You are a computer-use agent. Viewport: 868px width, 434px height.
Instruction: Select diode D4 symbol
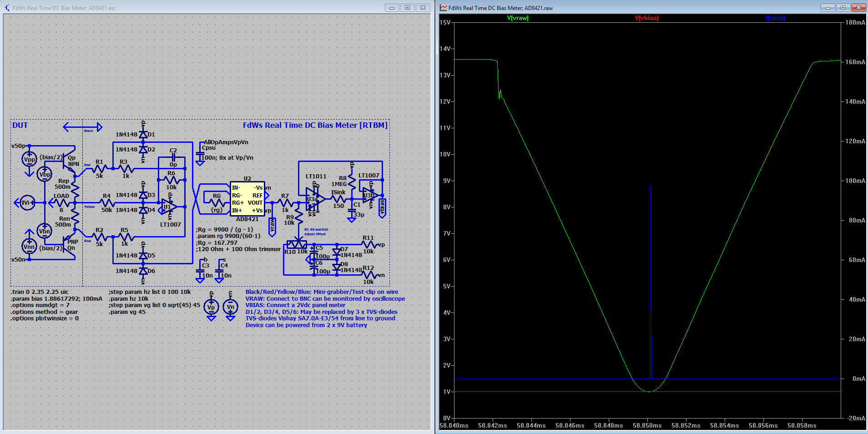pyautogui.click(x=143, y=210)
